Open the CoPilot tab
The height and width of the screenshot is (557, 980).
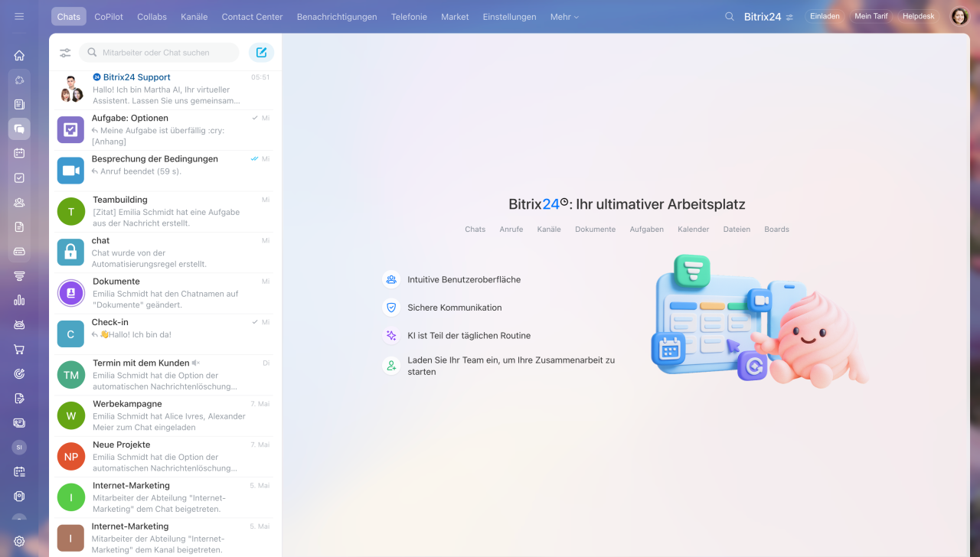(109, 17)
